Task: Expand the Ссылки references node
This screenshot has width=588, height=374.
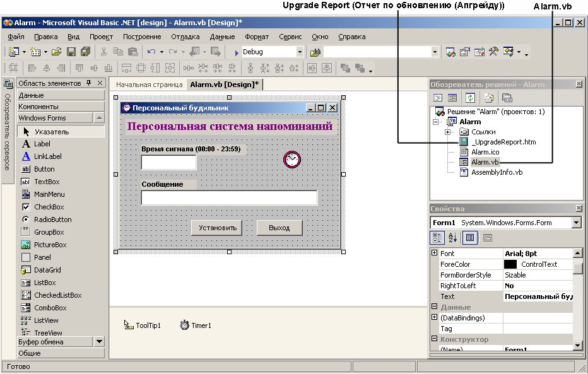Action: 447,132
